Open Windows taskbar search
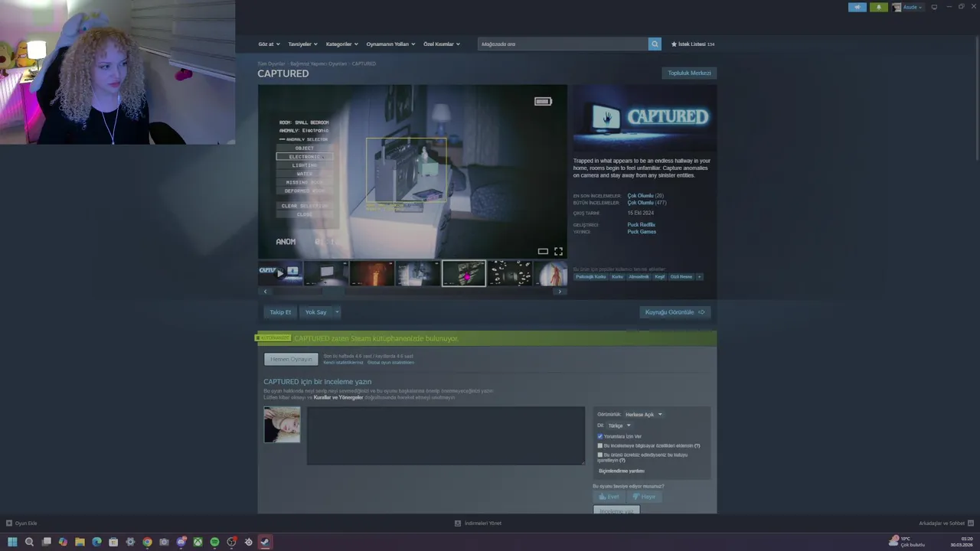 29,542
